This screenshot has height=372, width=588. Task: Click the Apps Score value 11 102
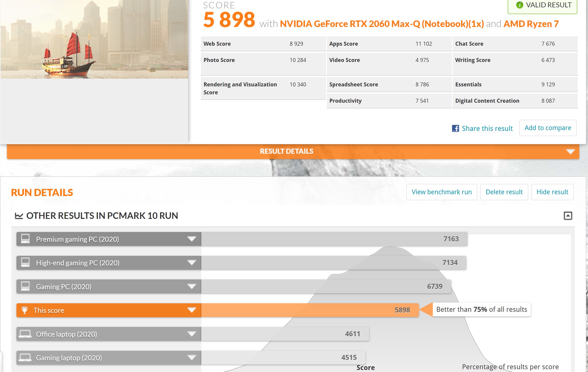pyautogui.click(x=424, y=44)
